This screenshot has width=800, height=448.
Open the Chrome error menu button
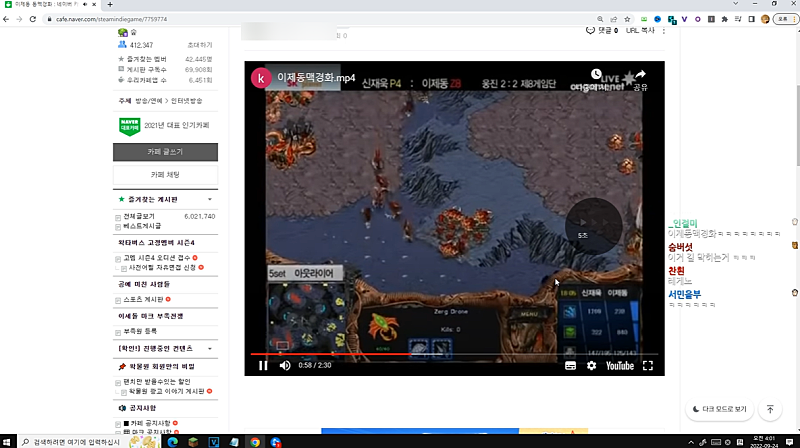pyautogui.click(x=786, y=19)
